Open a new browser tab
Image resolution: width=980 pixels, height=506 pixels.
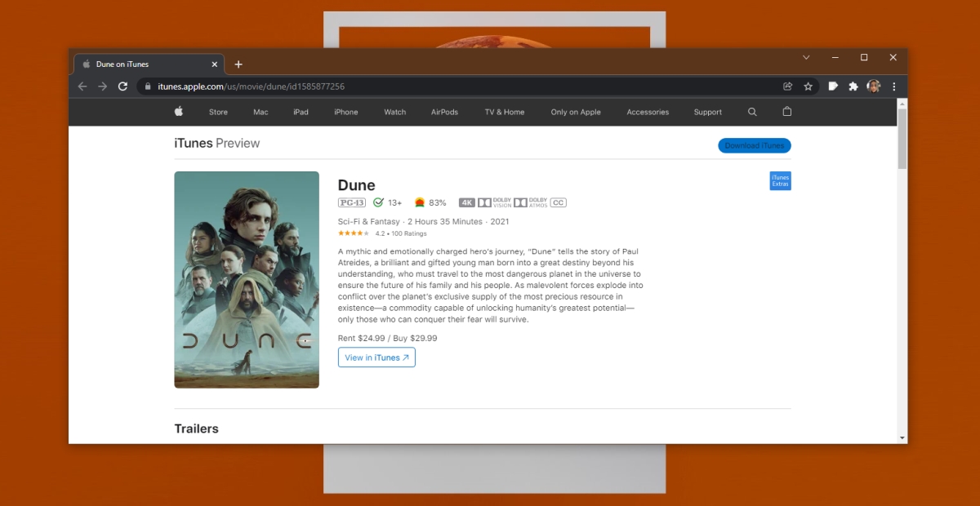pos(238,64)
